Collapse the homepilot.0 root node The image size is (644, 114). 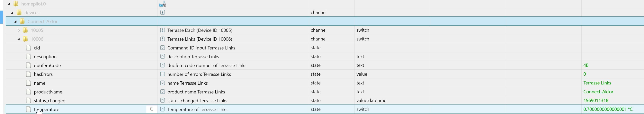coord(9,4)
